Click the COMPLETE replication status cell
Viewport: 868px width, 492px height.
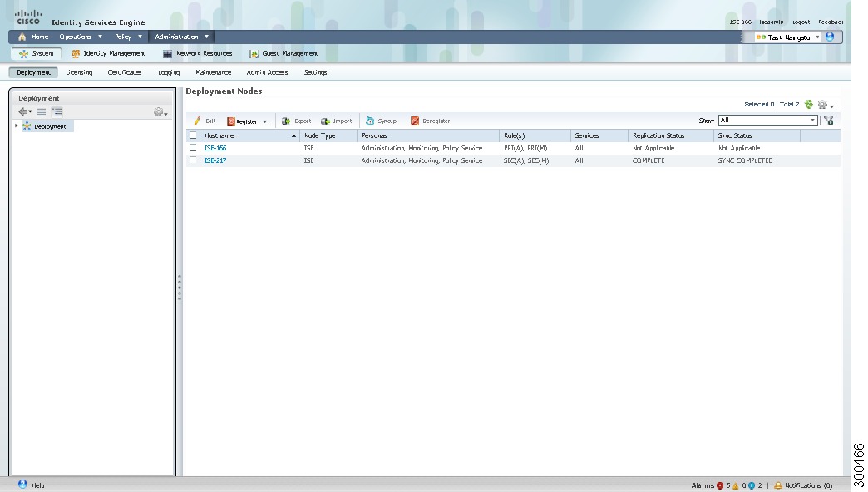click(649, 160)
